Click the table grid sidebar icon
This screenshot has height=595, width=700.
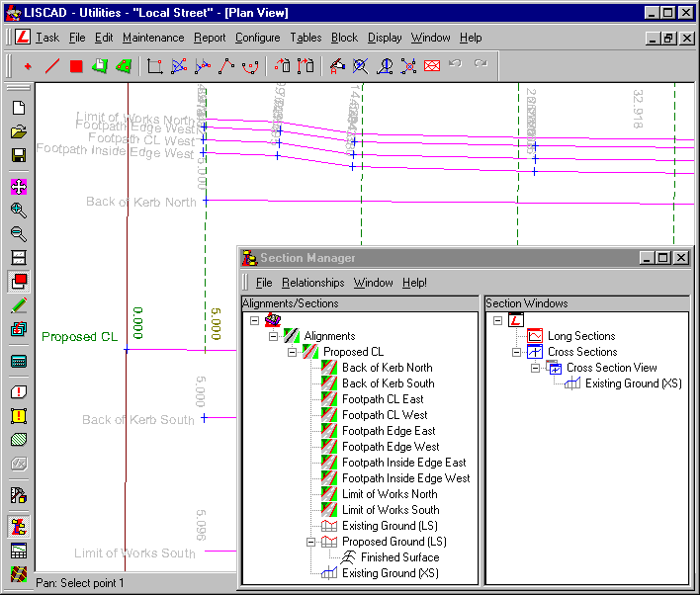pos(19,551)
